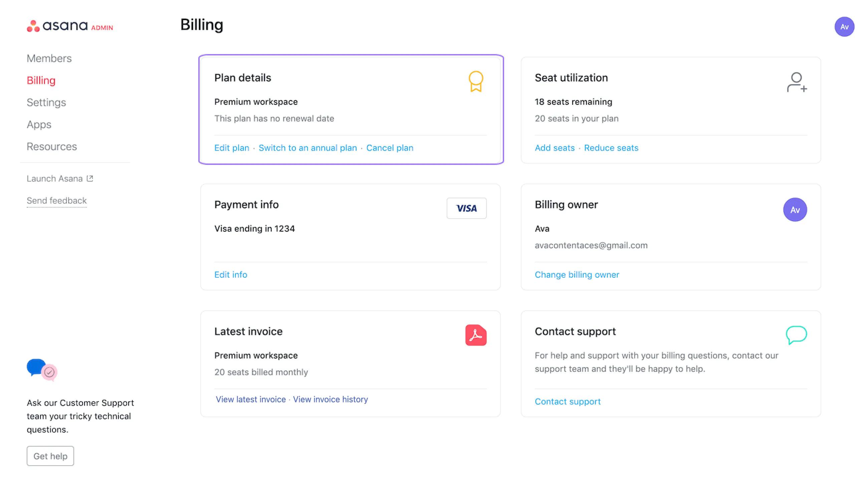Click the Visa card logo
Image resolution: width=868 pixels, height=486 pixels.
tap(466, 208)
